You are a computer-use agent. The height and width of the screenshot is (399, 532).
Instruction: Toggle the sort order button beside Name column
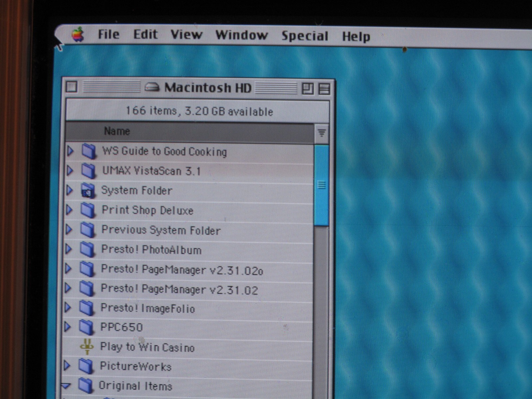tap(322, 133)
